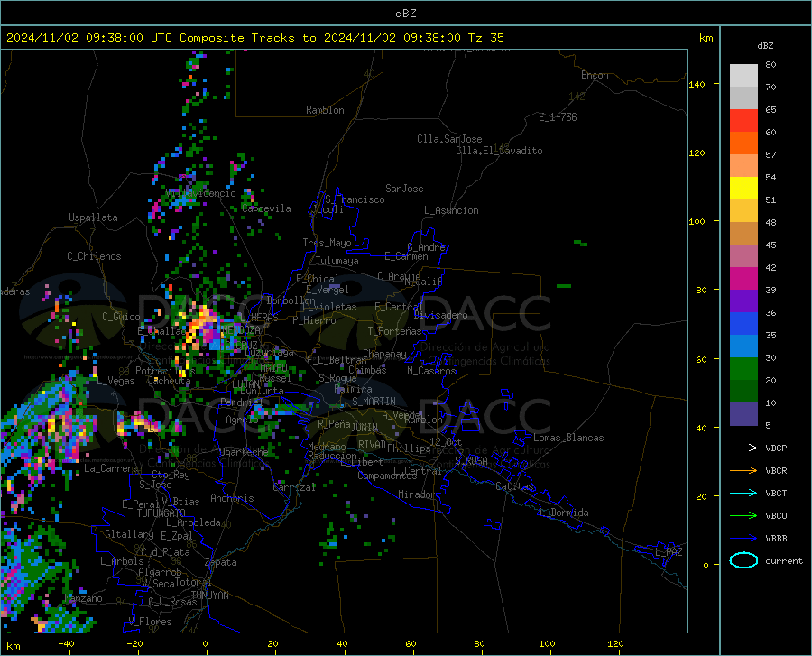Image resolution: width=812 pixels, height=656 pixels.
Task: Click the Chapanay location label
Action: [384, 354]
